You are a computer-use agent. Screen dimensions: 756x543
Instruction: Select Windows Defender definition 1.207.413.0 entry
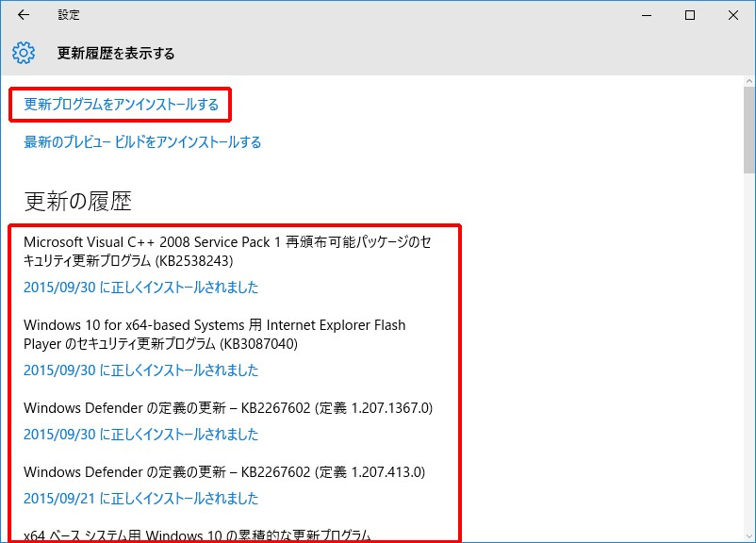[x=224, y=472]
